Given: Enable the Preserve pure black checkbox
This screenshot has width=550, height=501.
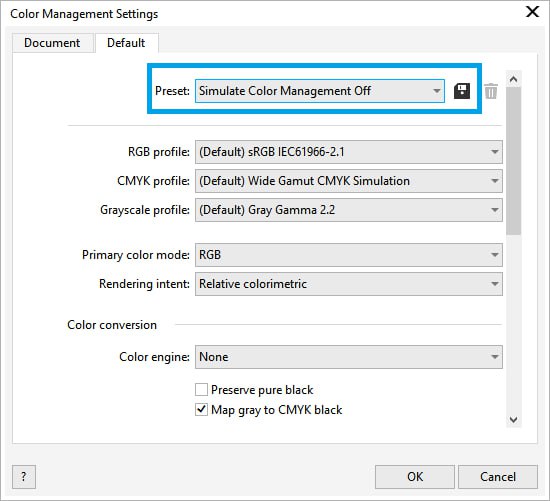Looking at the screenshot, I should pyautogui.click(x=201, y=389).
